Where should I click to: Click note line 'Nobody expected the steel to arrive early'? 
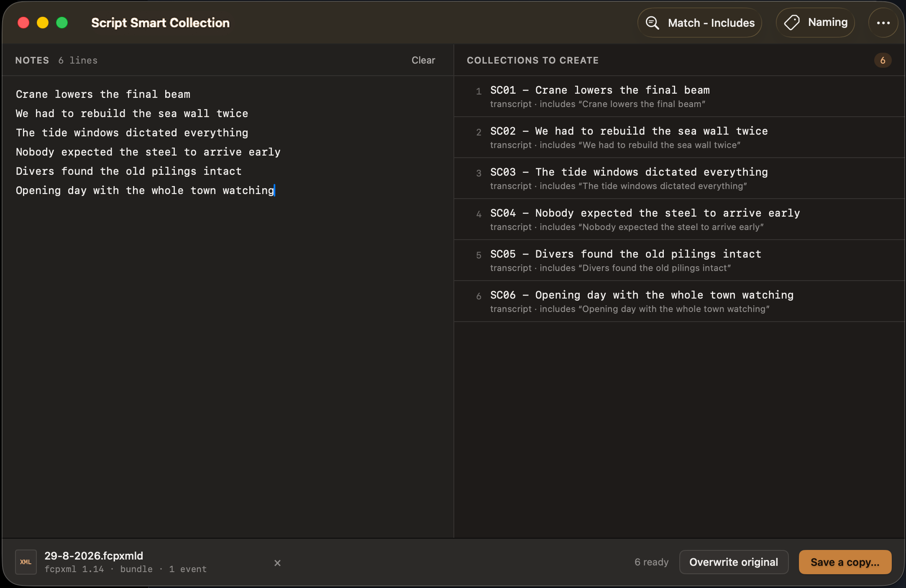(x=148, y=152)
